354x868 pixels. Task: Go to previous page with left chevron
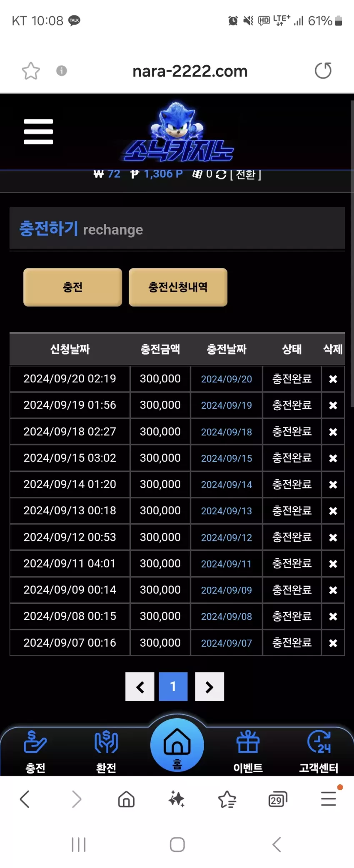140,687
